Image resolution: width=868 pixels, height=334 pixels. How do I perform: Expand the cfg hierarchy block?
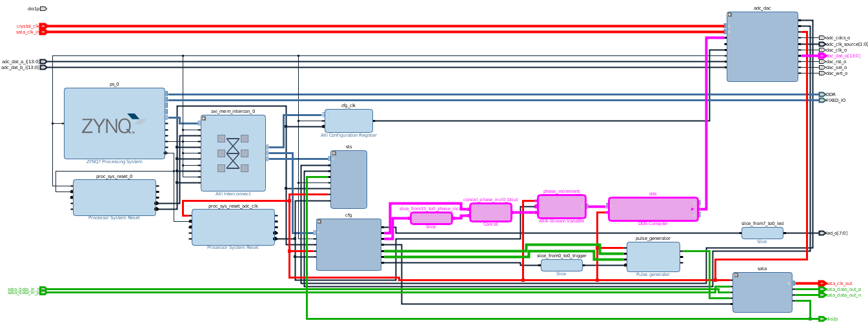click(x=319, y=222)
